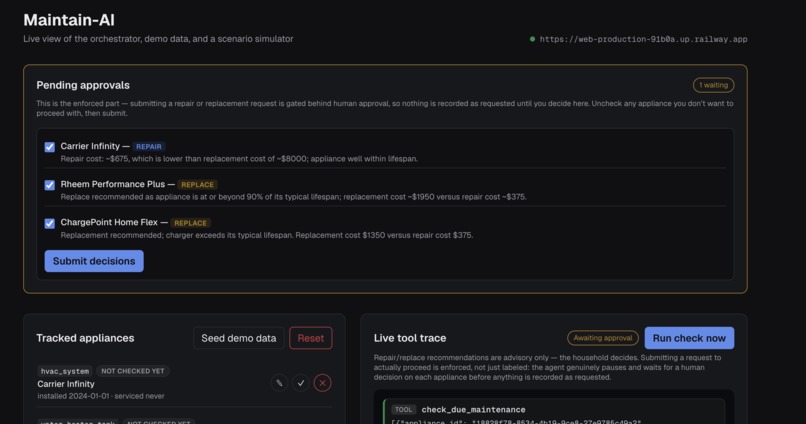The width and height of the screenshot is (806, 424).
Task: Click the edit pencil icon for Carrier Infinity
Action: click(279, 383)
